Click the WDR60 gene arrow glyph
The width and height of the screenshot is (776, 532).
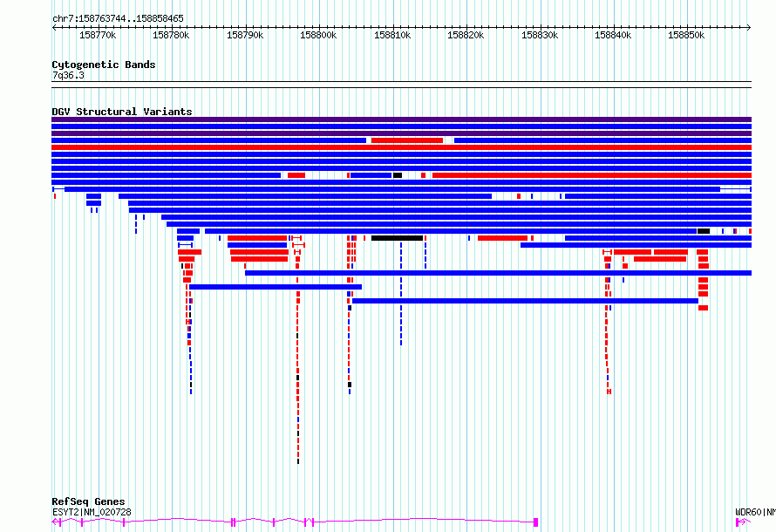click(x=742, y=522)
